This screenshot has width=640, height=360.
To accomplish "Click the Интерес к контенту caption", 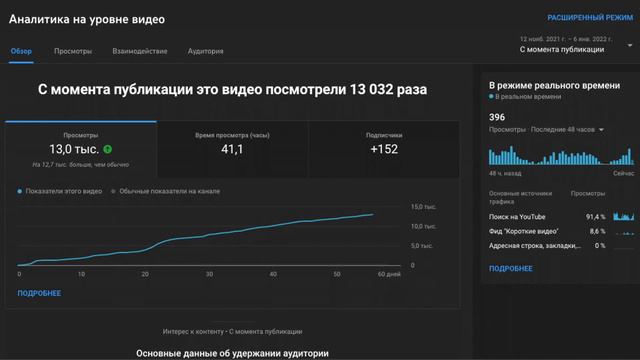I will pyautogui.click(x=232, y=331).
